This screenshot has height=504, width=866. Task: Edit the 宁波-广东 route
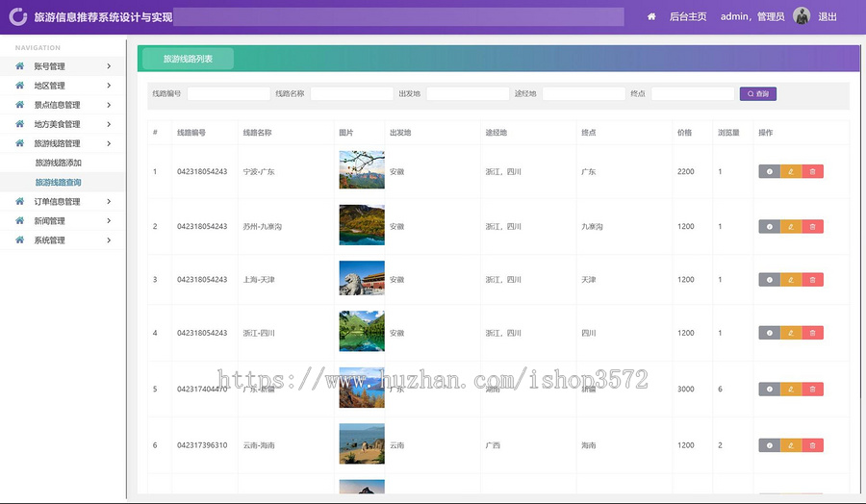pyautogui.click(x=791, y=171)
